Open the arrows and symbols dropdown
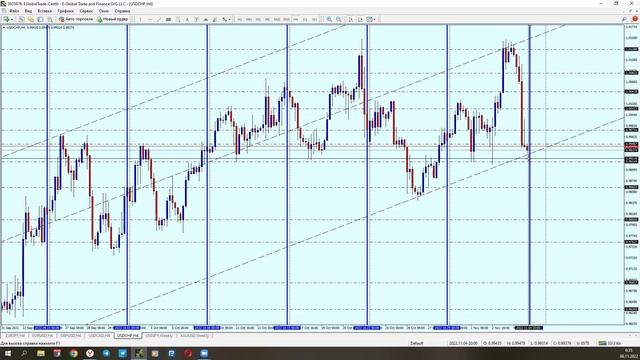 [226, 19]
